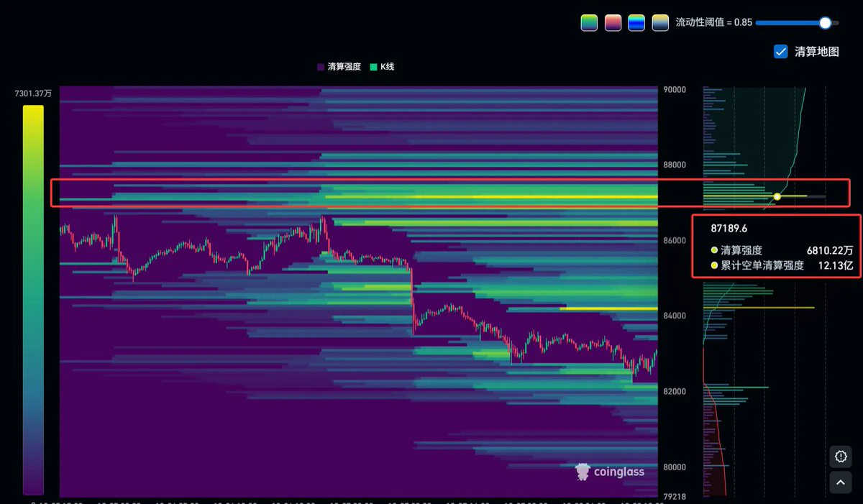Uncheck the 清算地图 checkbox

pos(780,52)
